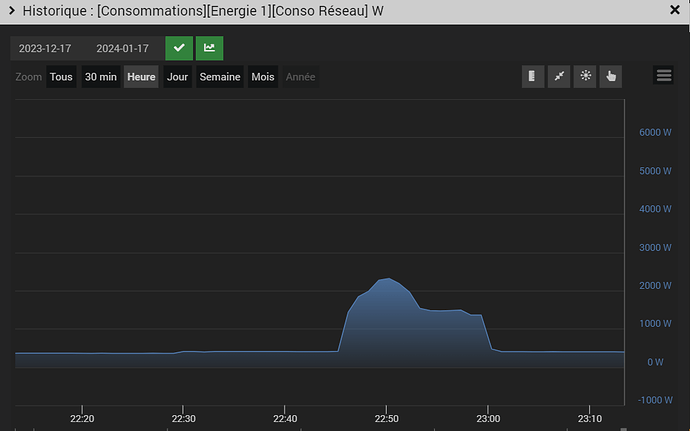Click the Zoom label text
This screenshot has width=690, height=431.
(x=29, y=77)
